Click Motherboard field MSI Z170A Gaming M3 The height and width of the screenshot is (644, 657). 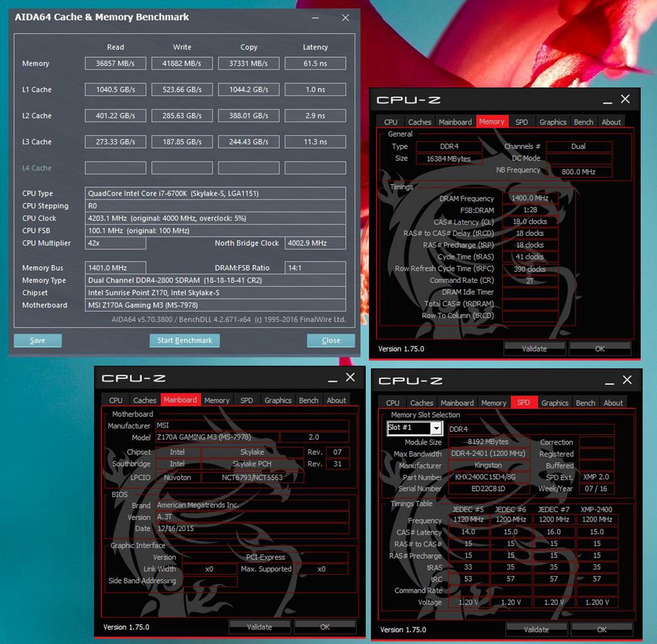tap(216, 305)
